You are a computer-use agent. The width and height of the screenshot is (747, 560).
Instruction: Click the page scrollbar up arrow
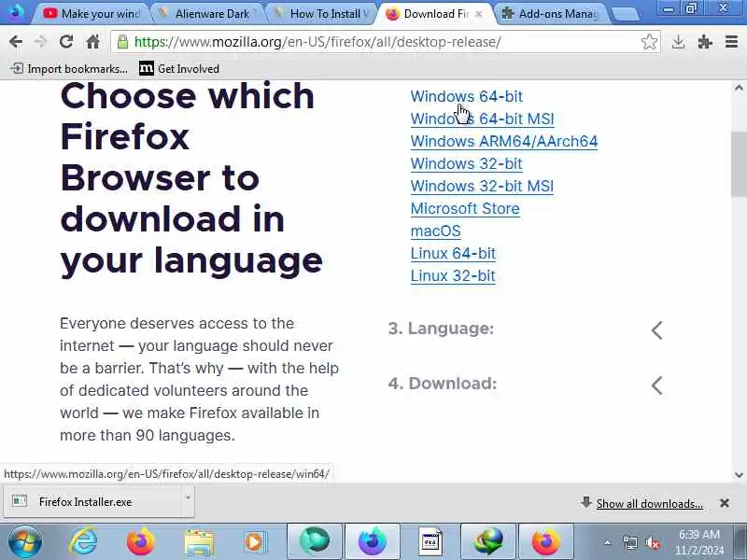739,88
